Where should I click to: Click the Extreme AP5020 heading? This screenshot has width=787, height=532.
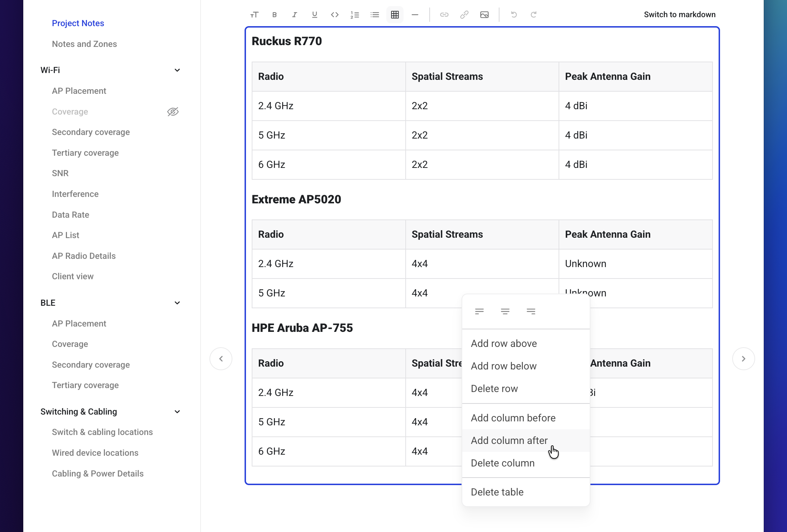point(296,199)
